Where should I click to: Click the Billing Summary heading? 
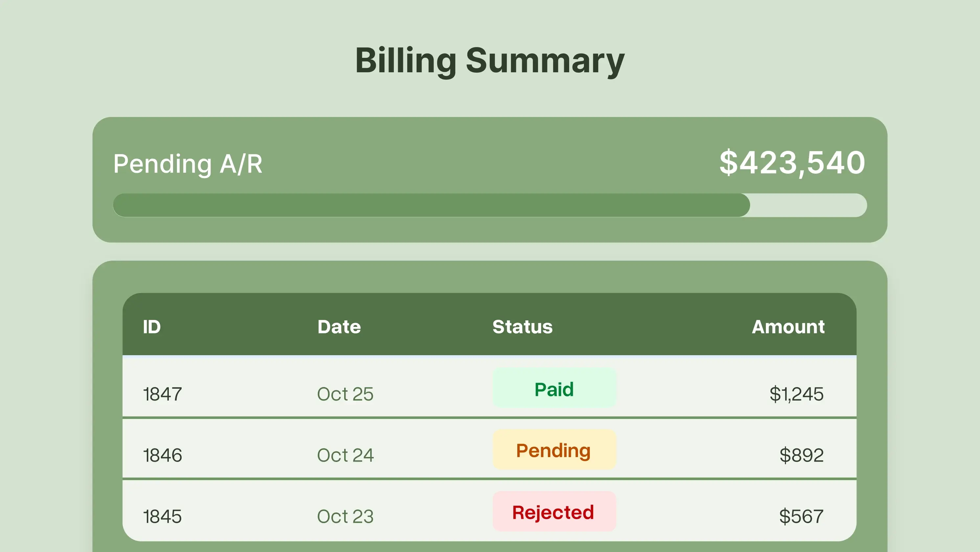(490, 61)
